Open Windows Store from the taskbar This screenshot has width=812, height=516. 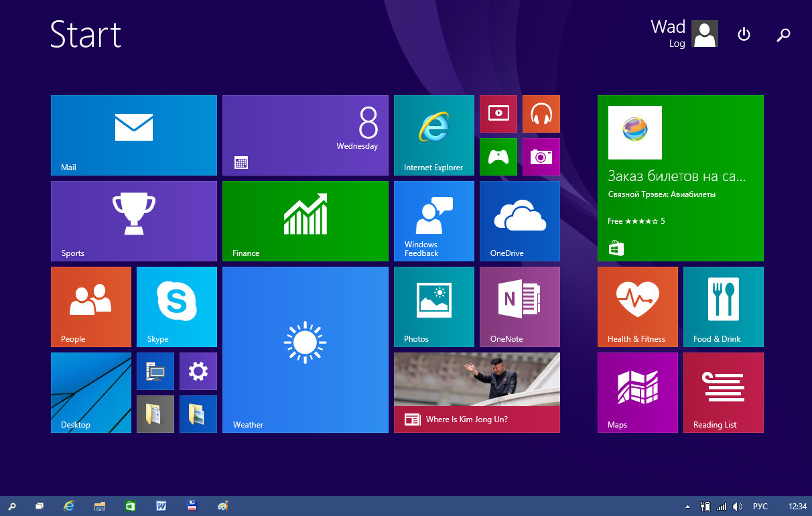click(x=131, y=507)
